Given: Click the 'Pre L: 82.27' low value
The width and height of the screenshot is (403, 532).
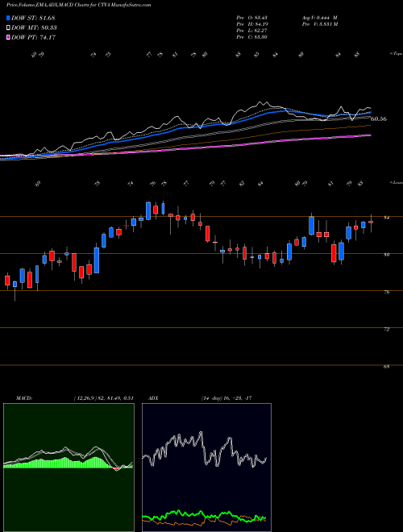Looking at the screenshot, I should (252, 31).
